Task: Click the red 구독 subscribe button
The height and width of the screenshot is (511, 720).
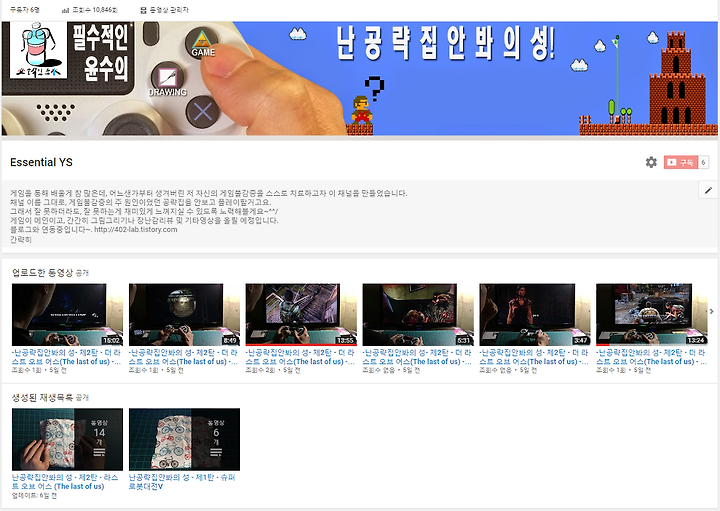Action: click(681, 162)
